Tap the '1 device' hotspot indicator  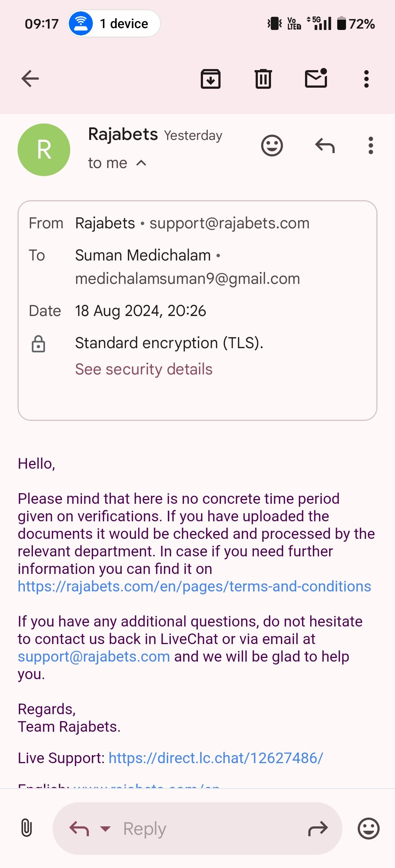click(114, 24)
